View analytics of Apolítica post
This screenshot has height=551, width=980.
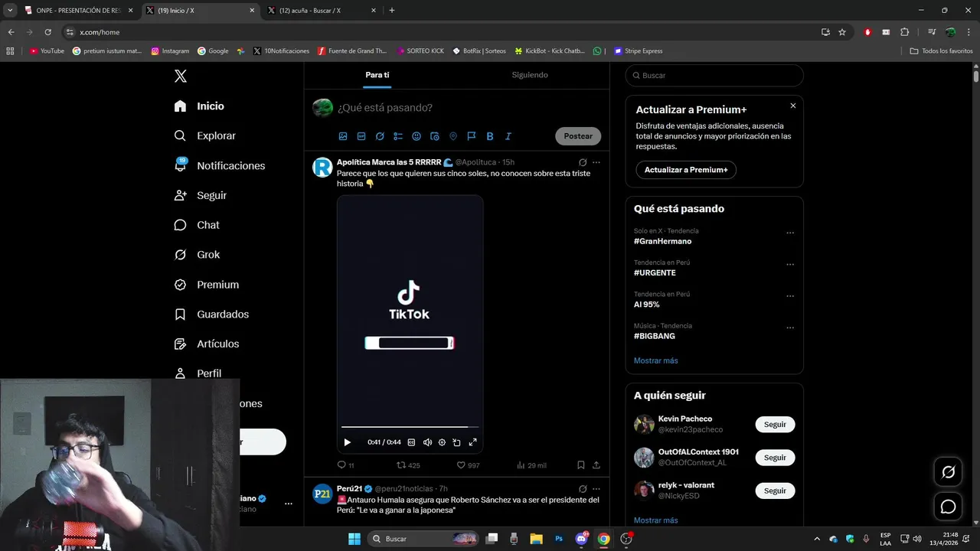(x=531, y=465)
